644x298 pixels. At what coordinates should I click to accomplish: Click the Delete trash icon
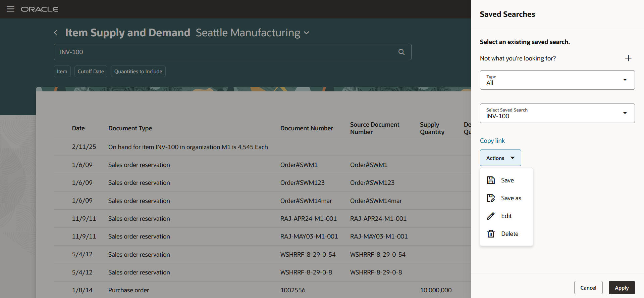491,234
